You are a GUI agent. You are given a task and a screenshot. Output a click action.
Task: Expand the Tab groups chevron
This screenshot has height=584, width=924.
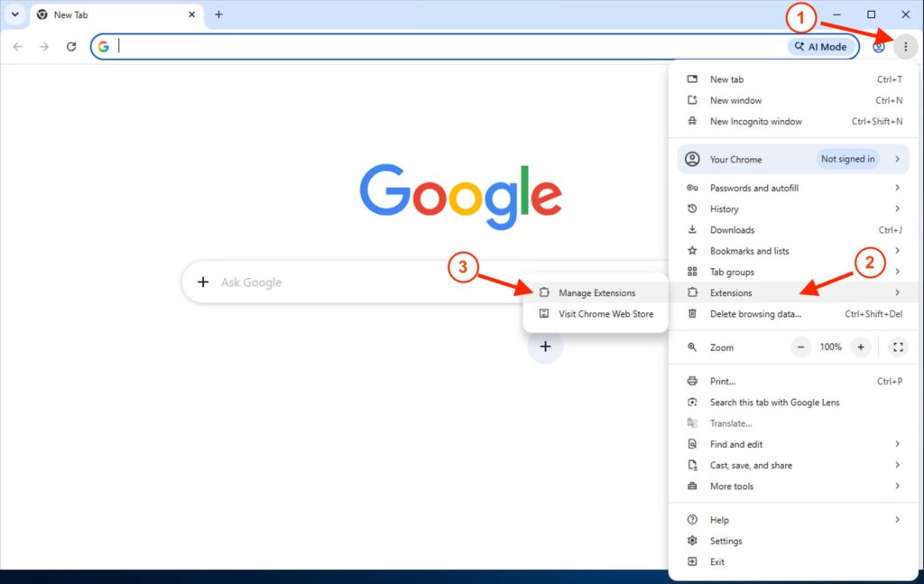point(898,272)
